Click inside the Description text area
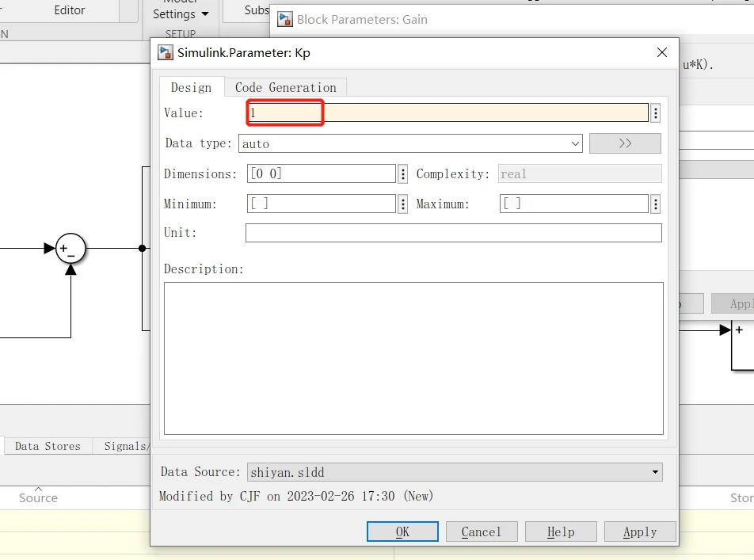This screenshot has height=560, width=754. [413, 359]
